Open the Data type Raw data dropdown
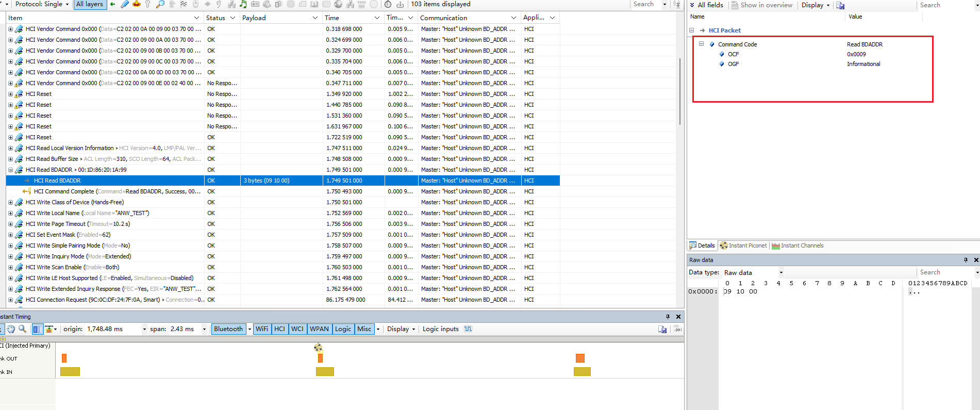Image resolution: width=980 pixels, height=410 pixels. tap(781, 272)
